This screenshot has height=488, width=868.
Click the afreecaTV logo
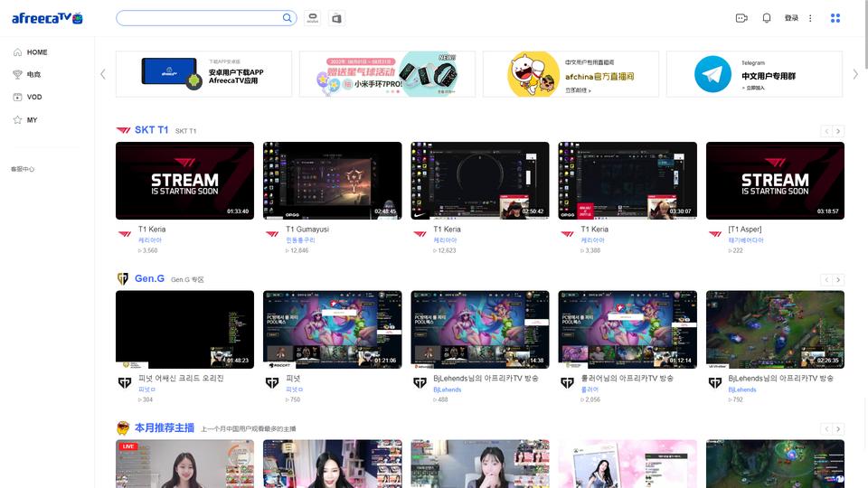tap(47, 18)
